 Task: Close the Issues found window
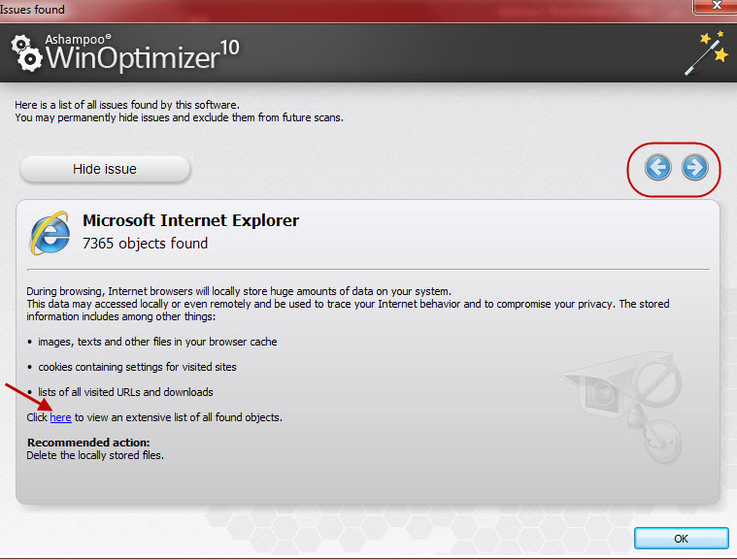click(x=716, y=6)
